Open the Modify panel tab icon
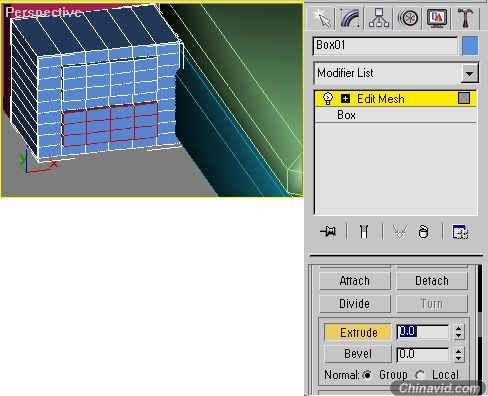Image resolution: width=488 pixels, height=396 pixels. (350, 18)
